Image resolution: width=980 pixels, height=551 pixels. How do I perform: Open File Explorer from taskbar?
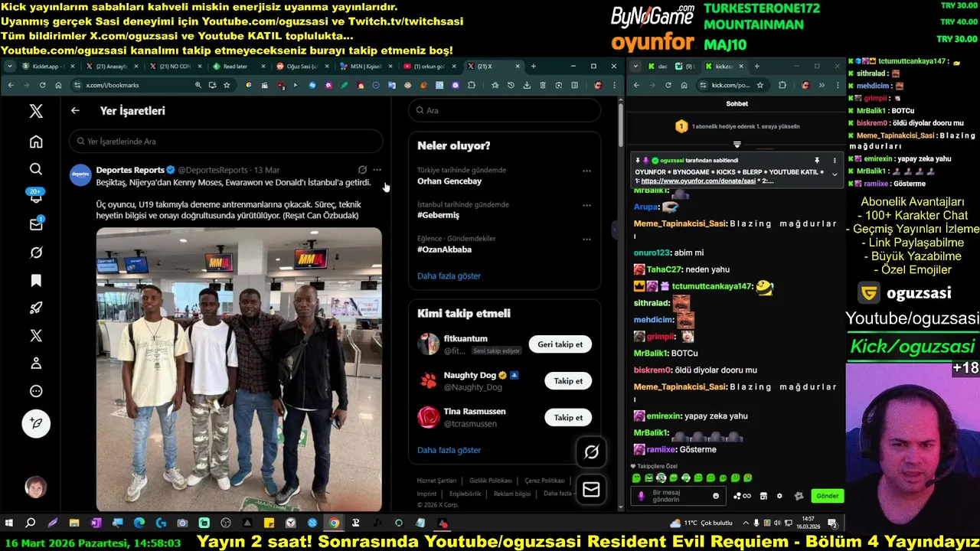point(74,523)
